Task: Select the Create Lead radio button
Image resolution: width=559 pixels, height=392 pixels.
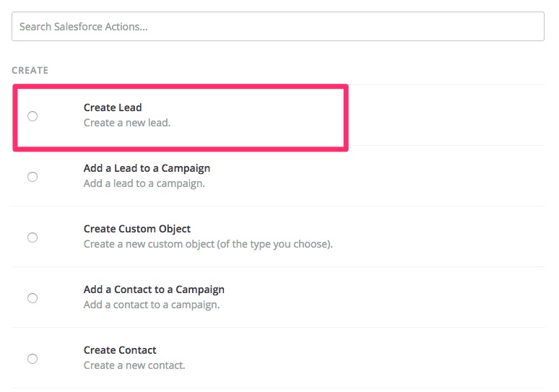Action: coord(32,116)
